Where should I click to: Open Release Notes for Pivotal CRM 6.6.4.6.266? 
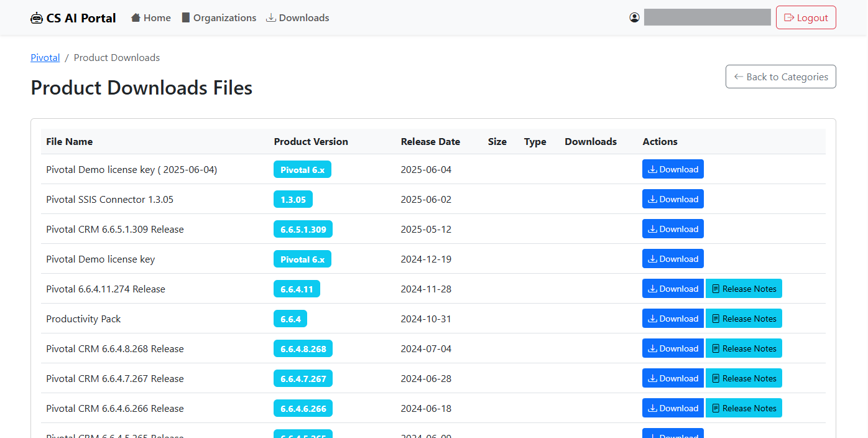[x=744, y=408]
